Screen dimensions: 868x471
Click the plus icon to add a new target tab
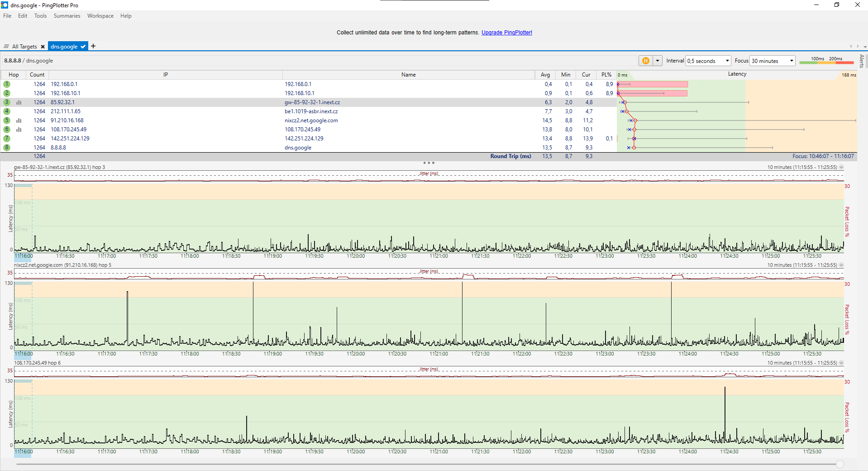pos(93,46)
